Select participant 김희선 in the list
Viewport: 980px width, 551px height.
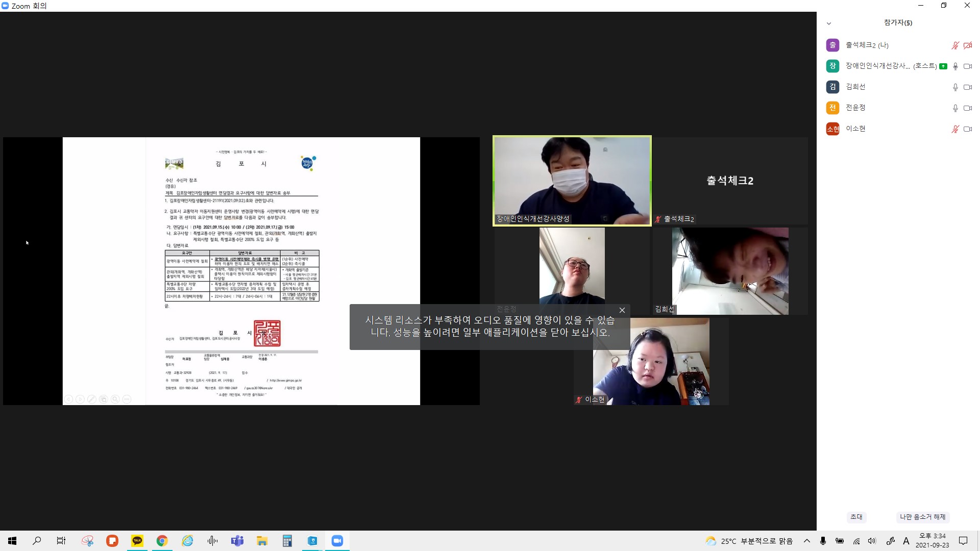coord(898,87)
